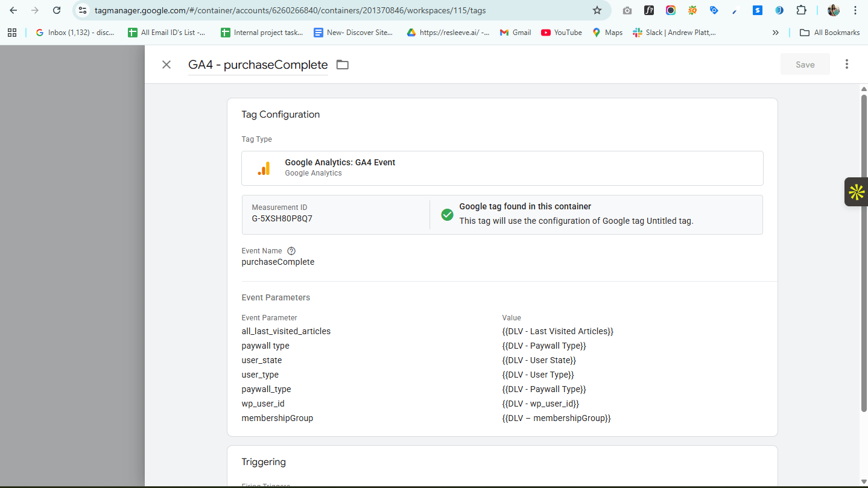
Task: Open the blue Tag Assistant extension icon
Action: 714,10
